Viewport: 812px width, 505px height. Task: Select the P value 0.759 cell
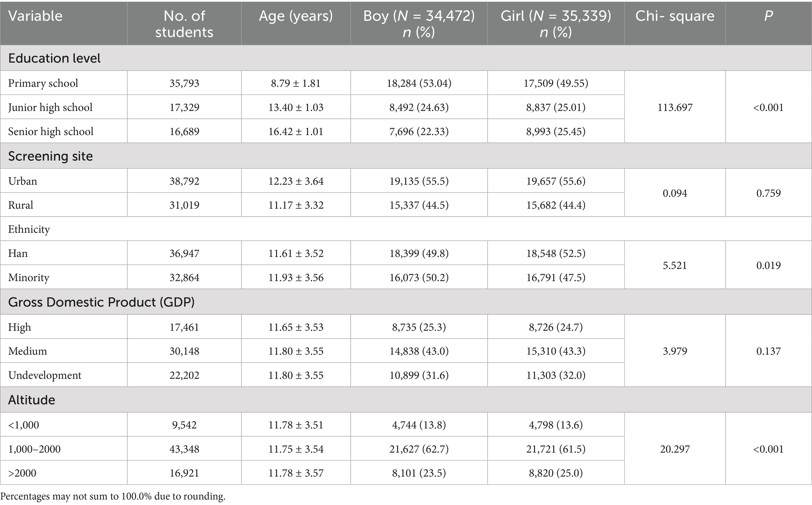768,193
